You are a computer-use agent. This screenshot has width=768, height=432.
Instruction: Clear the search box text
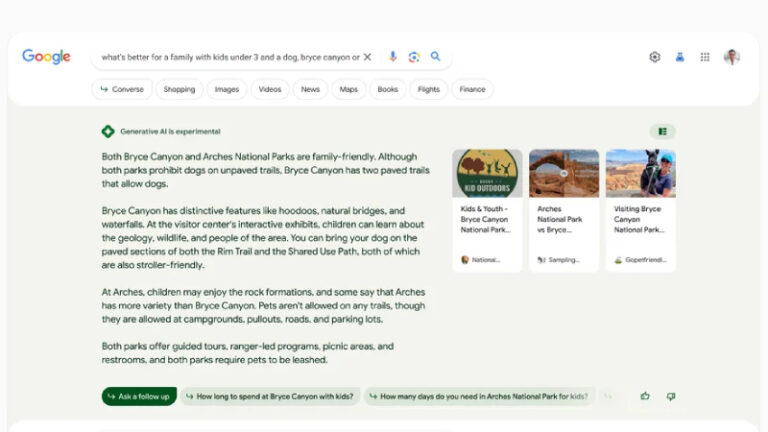(x=367, y=57)
